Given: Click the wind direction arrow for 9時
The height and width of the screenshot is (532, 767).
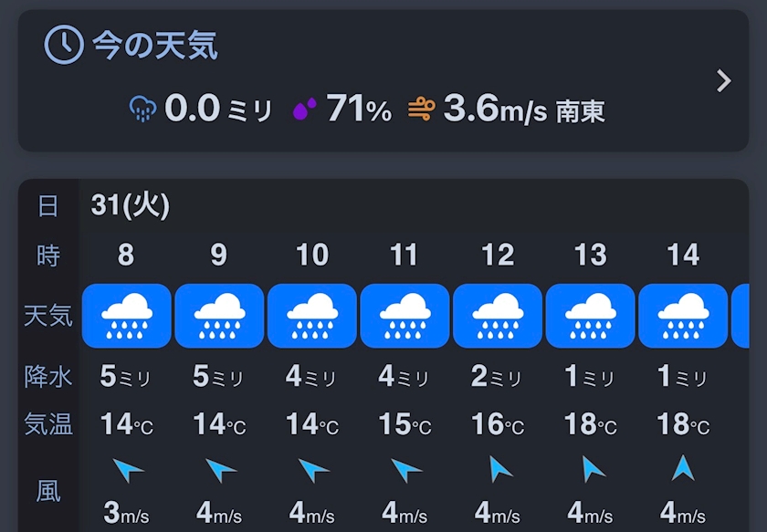Looking at the screenshot, I should point(220,470).
